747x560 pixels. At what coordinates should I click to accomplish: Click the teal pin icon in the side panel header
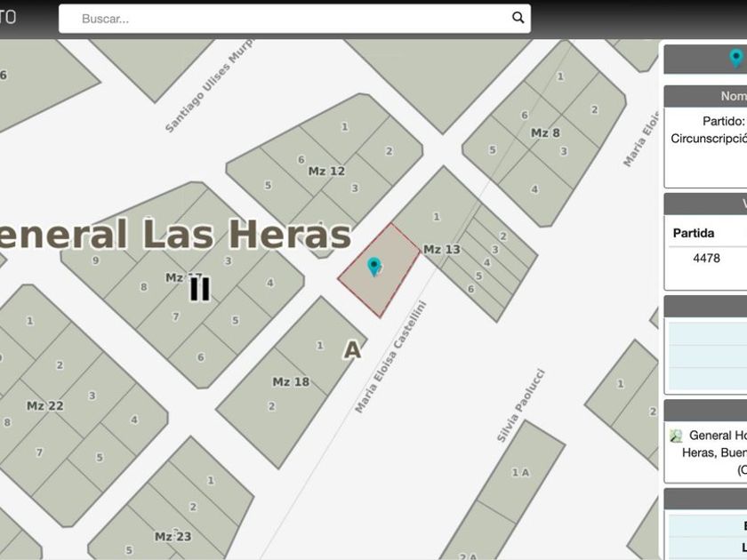tap(736, 58)
